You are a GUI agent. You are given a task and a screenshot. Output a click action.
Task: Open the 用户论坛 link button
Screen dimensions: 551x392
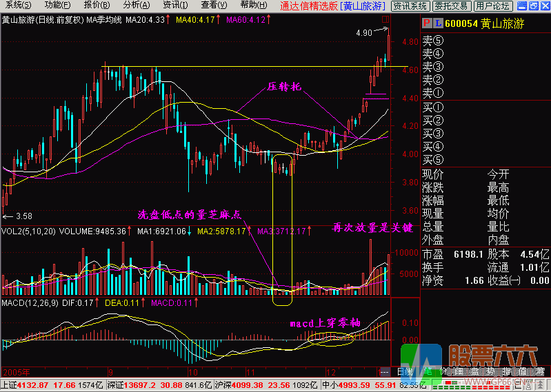pos(492,6)
